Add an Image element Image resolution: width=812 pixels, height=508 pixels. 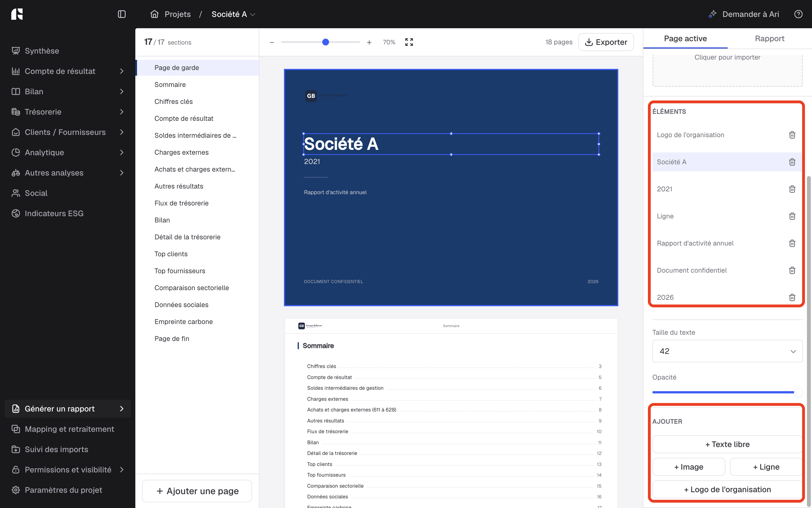[689, 467]
